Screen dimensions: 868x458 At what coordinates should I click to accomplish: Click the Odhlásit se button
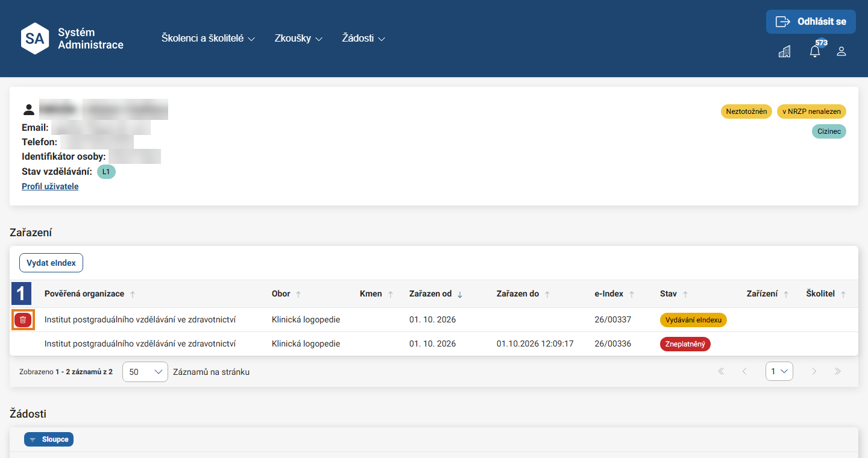point(811,22)
